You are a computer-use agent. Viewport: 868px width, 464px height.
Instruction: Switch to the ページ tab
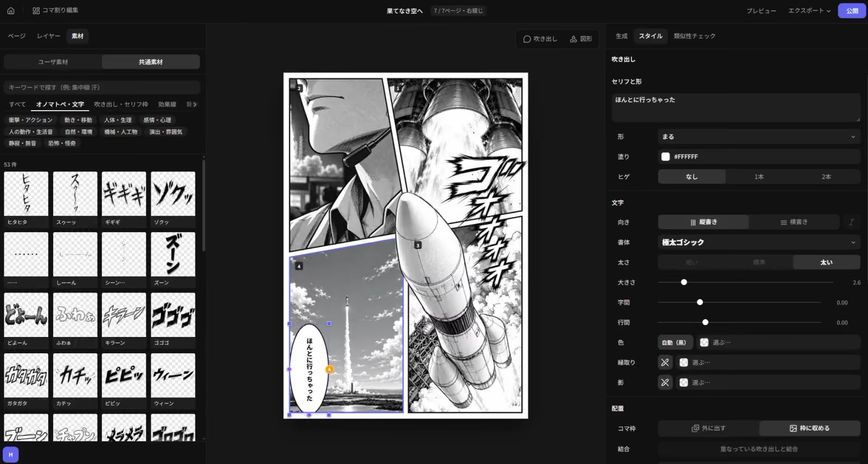pyautogui.click(x=17, y=36)
